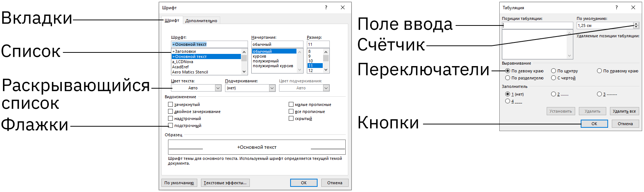The width and height of the screenshot is (644, 192).
Task: Select полужирный курсив font style
Action: (x=273, y=66)
